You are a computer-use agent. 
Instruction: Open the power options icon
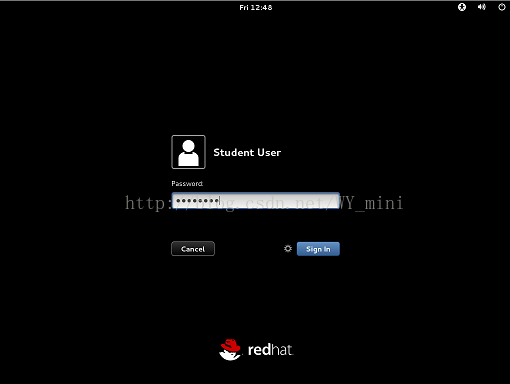[x=502, y=7]
